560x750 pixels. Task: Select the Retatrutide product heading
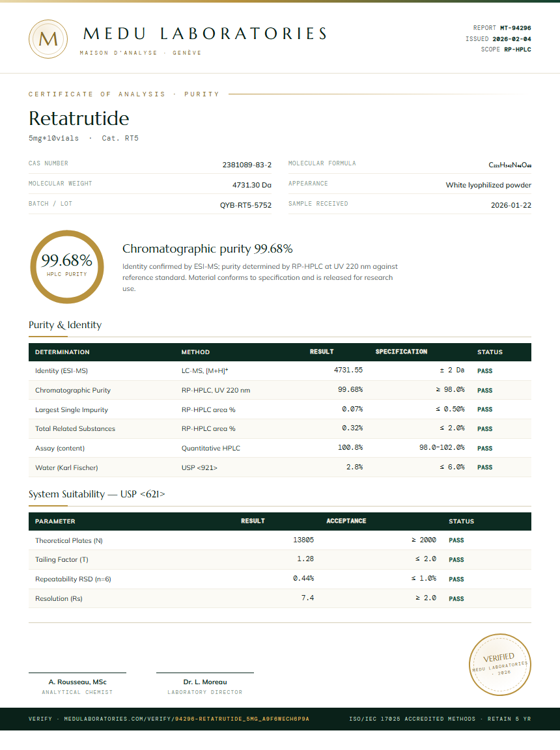[79, 118]
